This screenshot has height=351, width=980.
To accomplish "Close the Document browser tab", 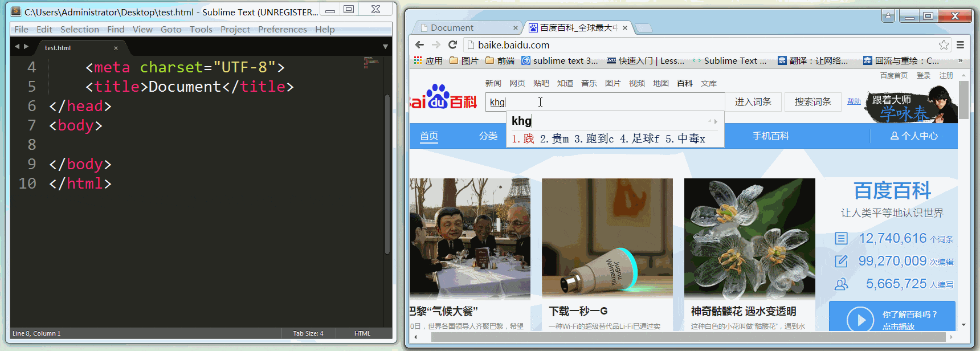I will (515, 27).
